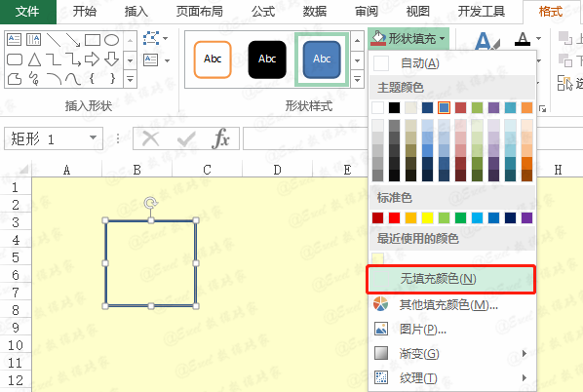This screenshot has width=583, height=392.
Task: Open 其他填充颜色(M)... dialog
Action: pos(451,304)
